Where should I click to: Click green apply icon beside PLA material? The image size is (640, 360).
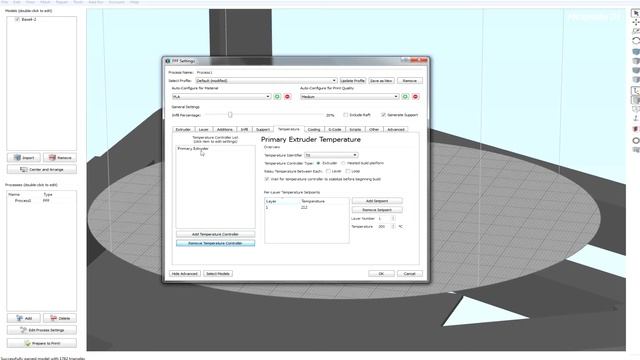coord(277,97)
